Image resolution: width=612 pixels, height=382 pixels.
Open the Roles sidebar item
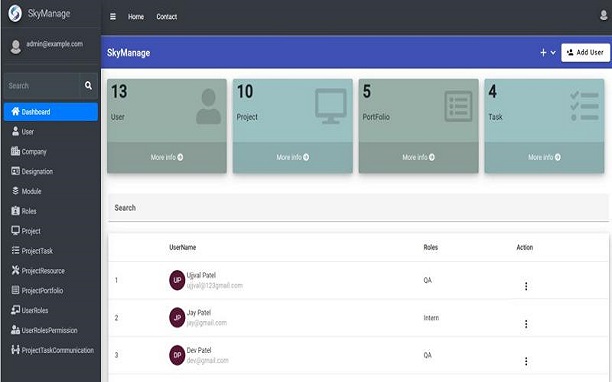51,211
